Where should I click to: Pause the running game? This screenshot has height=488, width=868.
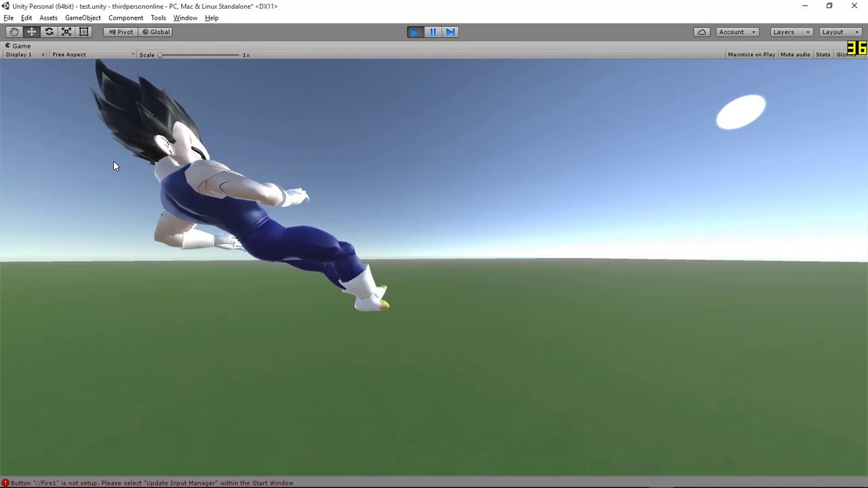pos(433,32)
